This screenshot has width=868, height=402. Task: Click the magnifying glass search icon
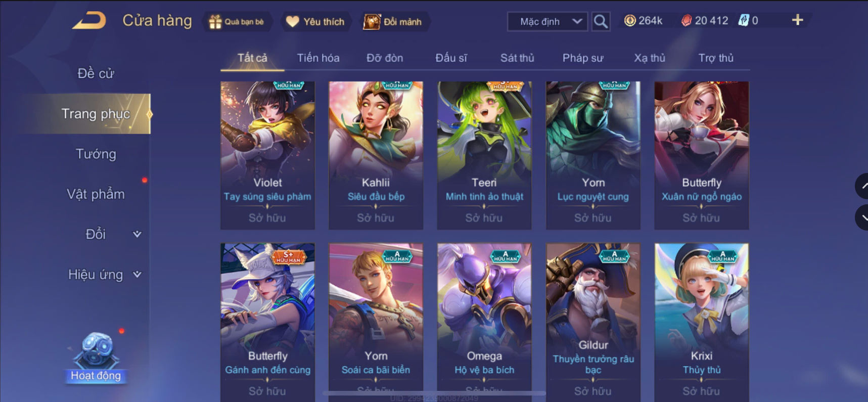(x=601, y=21)
